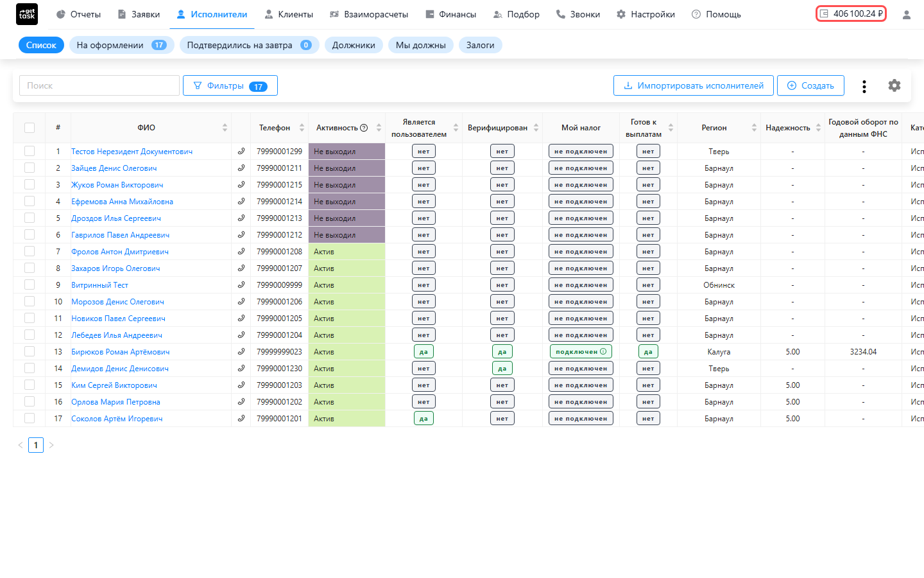Click the wallet balance 406 100.24 ₽

(x=851, y=13)
